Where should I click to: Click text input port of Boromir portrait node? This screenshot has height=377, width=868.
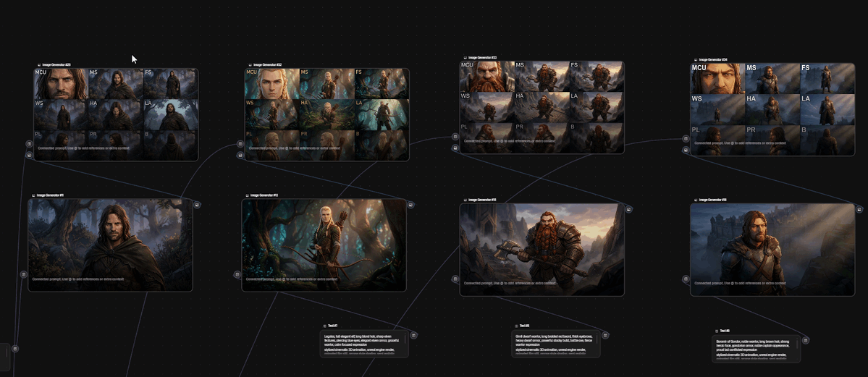(x=686, y=279)
